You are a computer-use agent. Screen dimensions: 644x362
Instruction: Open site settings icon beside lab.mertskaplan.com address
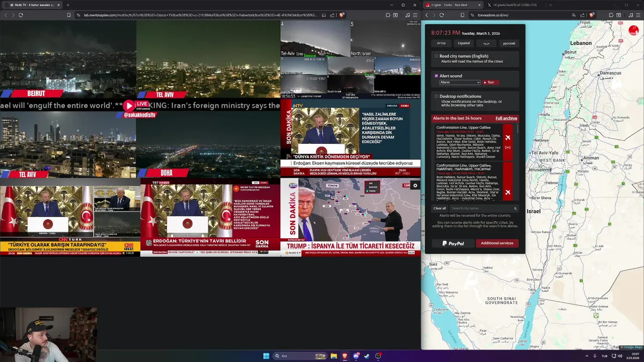pyautogui.click(x=78, y=15)
